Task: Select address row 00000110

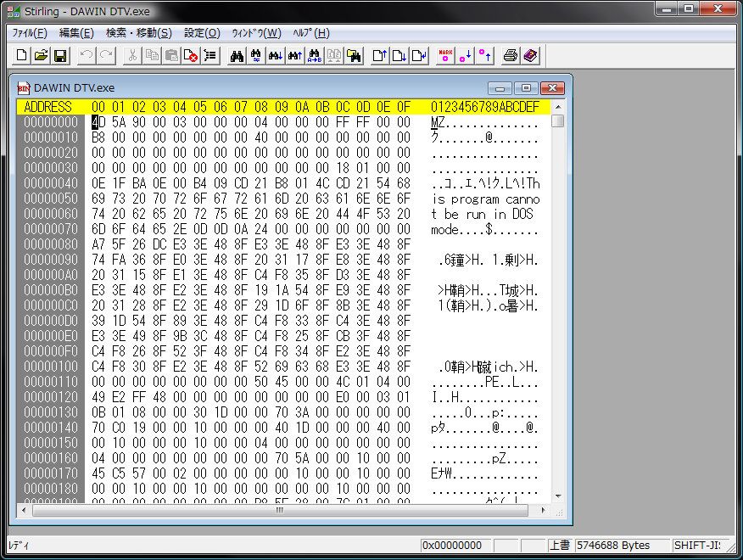Action: tap(51, 382)
